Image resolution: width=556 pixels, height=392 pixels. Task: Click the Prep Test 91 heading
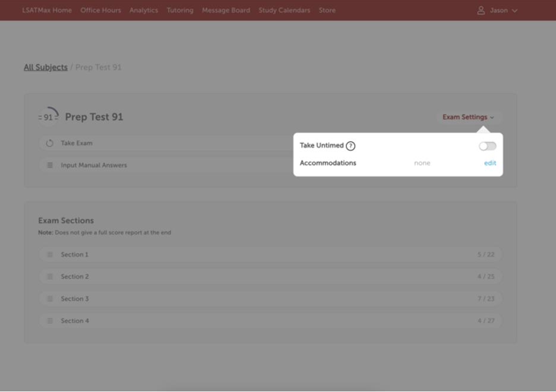tap(94, 117)
